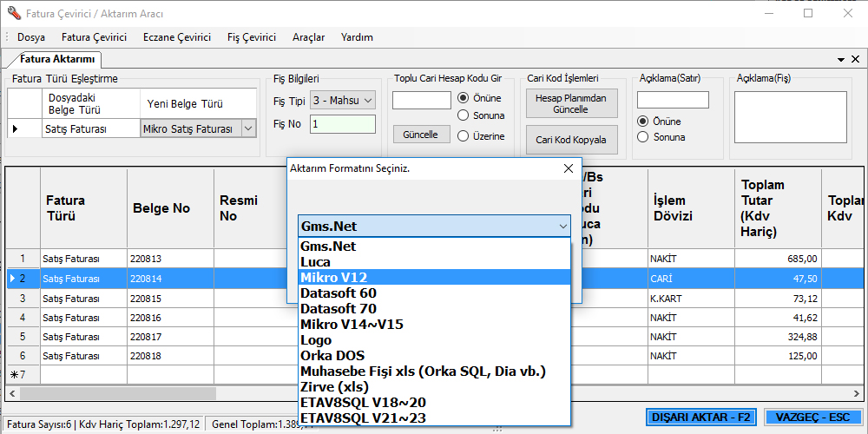This screenshot has width=868, height=434.
Task: Choose Zirve (xls) format option
Action: (x=434, y=387)
